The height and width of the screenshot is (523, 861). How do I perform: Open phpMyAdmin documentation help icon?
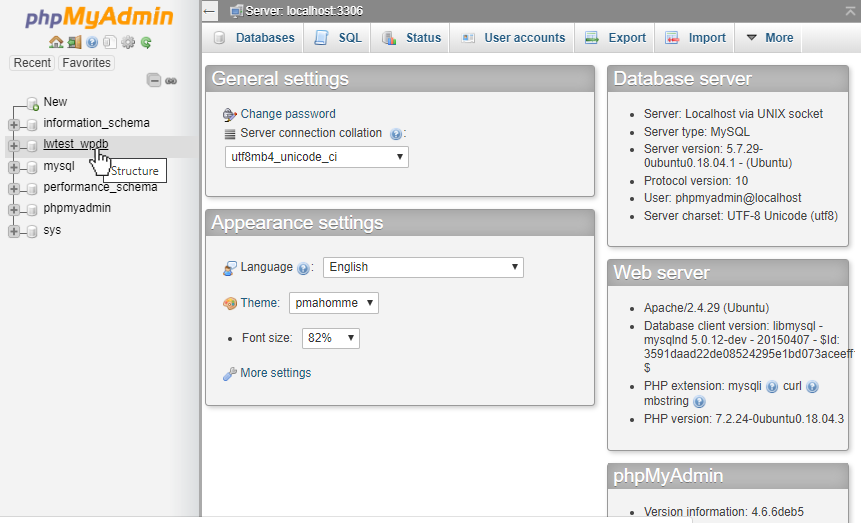pos(92,43)
